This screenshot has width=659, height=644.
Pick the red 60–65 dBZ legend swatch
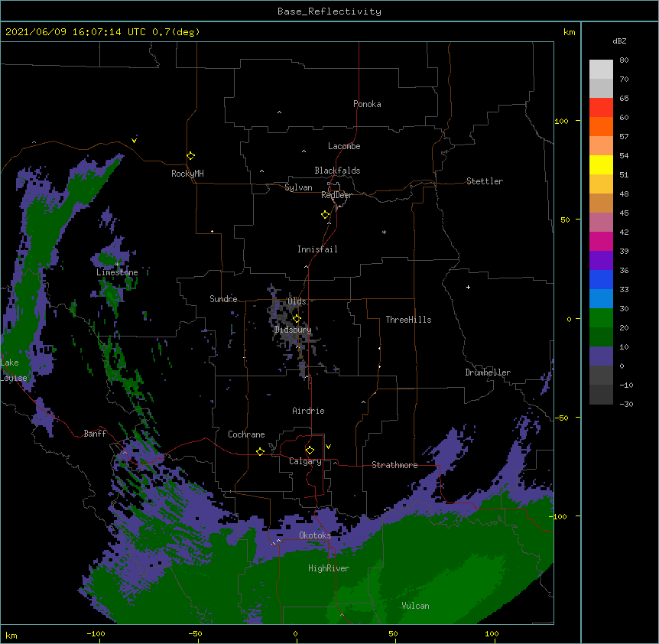[601, 107]
